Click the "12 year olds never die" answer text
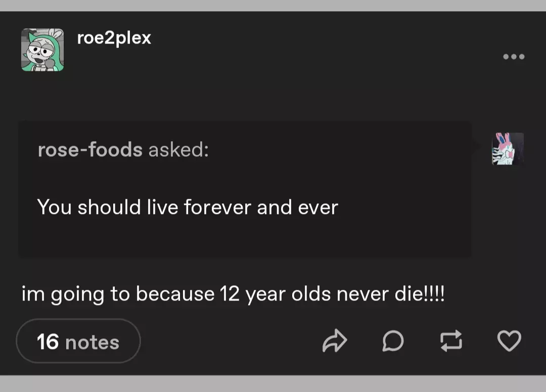Screen dimensions: 546x392 233,294
